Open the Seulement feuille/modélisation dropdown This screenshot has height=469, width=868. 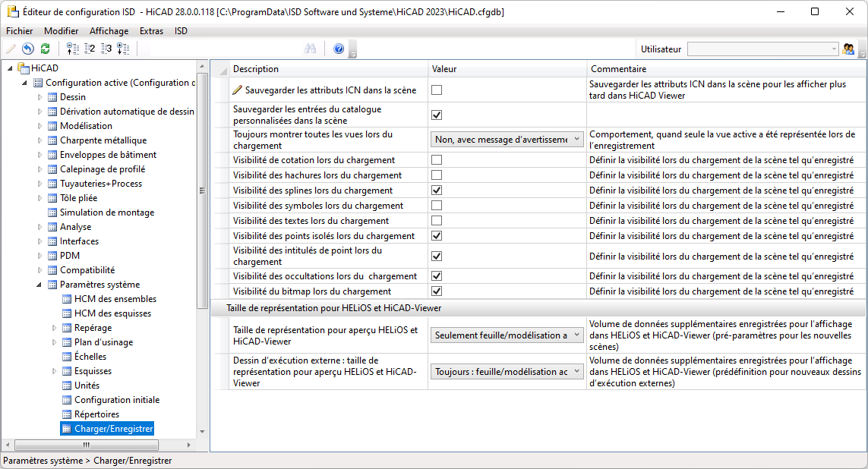pos(507,335)
